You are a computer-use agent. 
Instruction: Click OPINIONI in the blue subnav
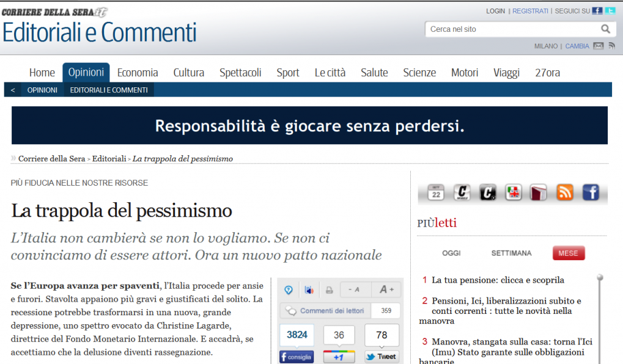(42, 90)
